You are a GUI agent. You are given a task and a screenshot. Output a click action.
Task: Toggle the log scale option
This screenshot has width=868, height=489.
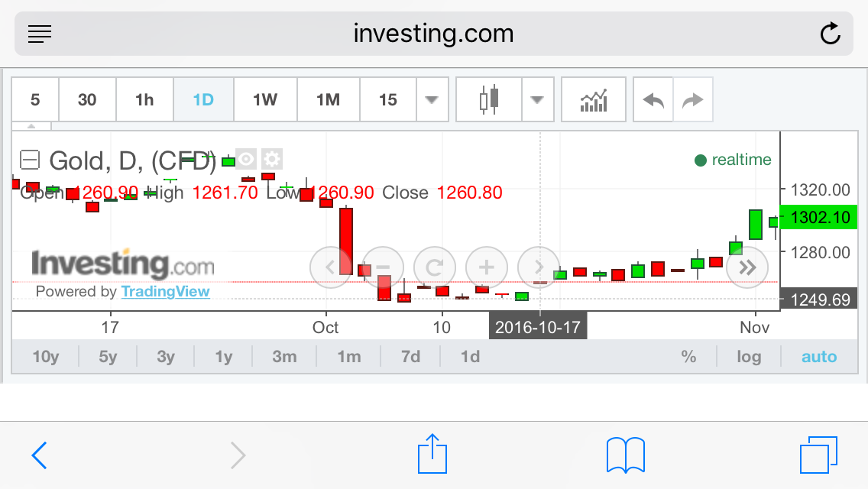point(749,357)
